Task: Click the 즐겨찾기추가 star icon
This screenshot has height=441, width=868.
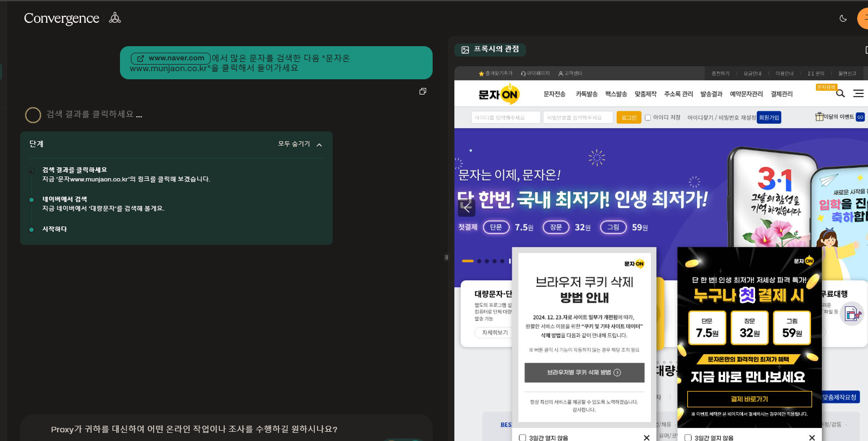Action: pos(481,73)
